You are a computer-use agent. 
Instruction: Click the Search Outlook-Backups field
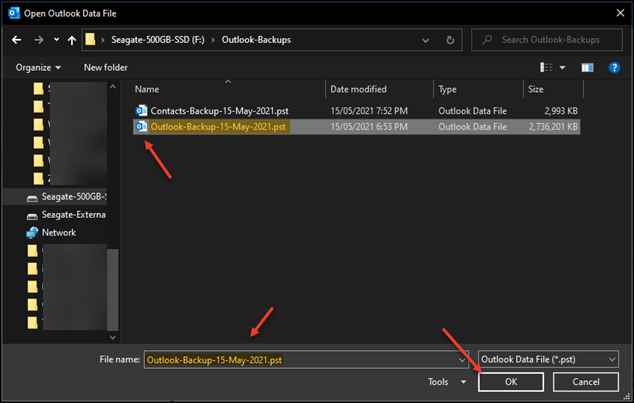pyautogui.click(x=547, y=40)
